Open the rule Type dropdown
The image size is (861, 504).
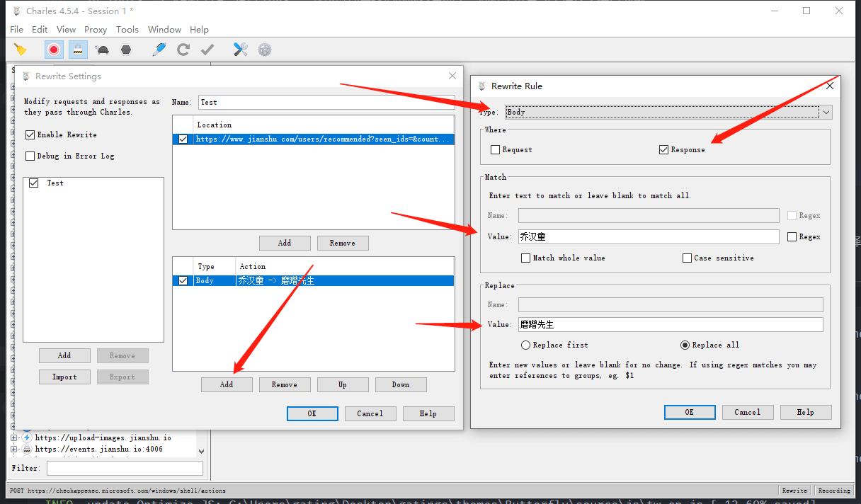coord(826,113)
